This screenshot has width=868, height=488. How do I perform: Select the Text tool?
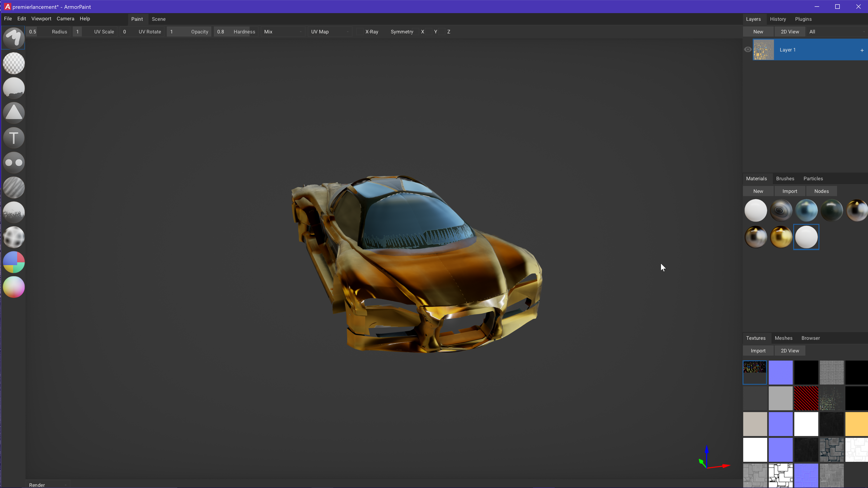(14, 138)
